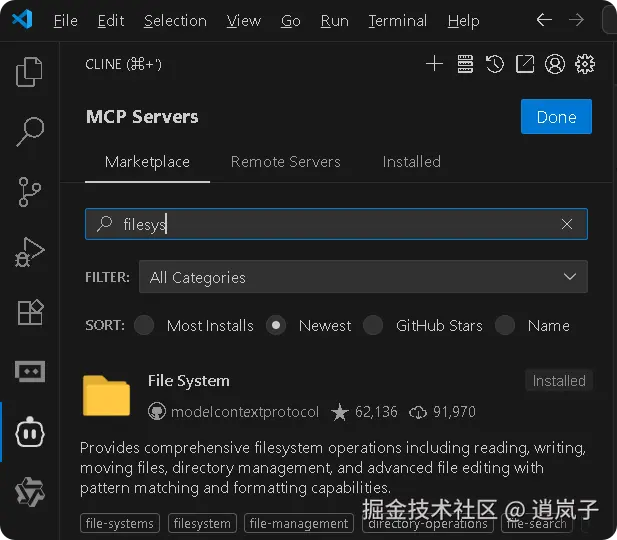Screen dimensions: 617x540
Task: Sort by Name
Action: click(x=505, y=325)
